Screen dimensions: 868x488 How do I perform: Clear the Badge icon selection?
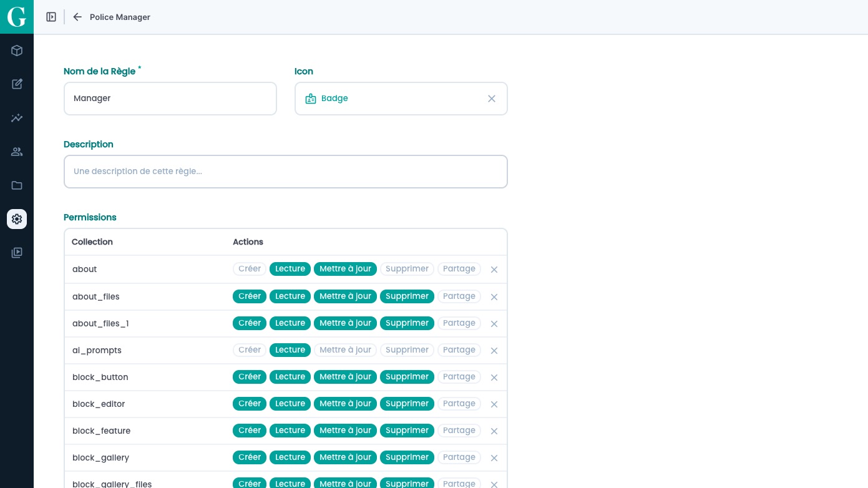[x=492, y=99]
